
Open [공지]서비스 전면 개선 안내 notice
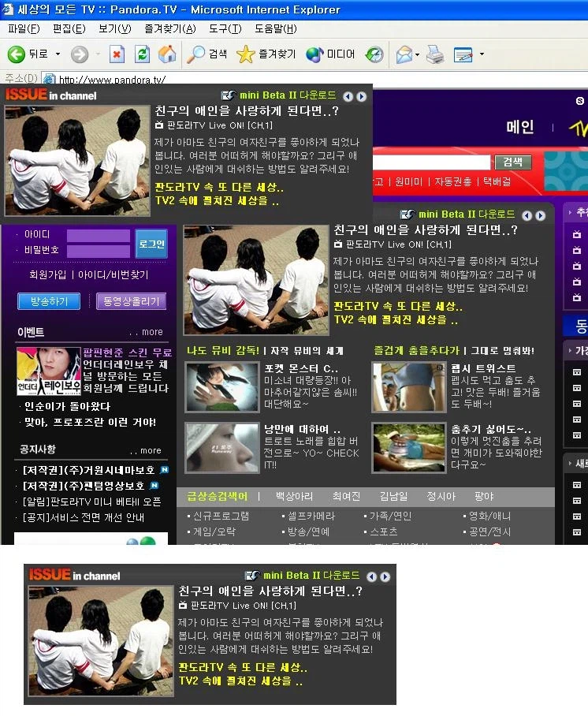pyautogui.click(x=84, y=517)
